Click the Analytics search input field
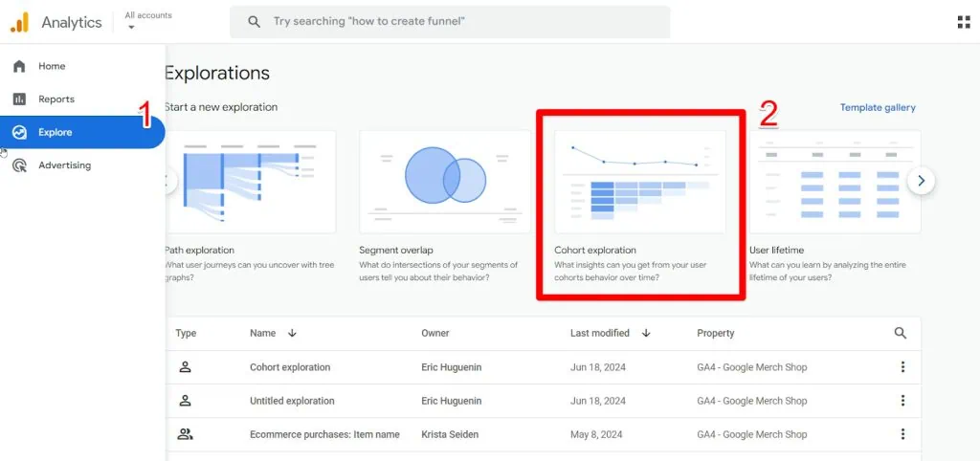This screenshot has width=980, height=461. tap(459, 22)
